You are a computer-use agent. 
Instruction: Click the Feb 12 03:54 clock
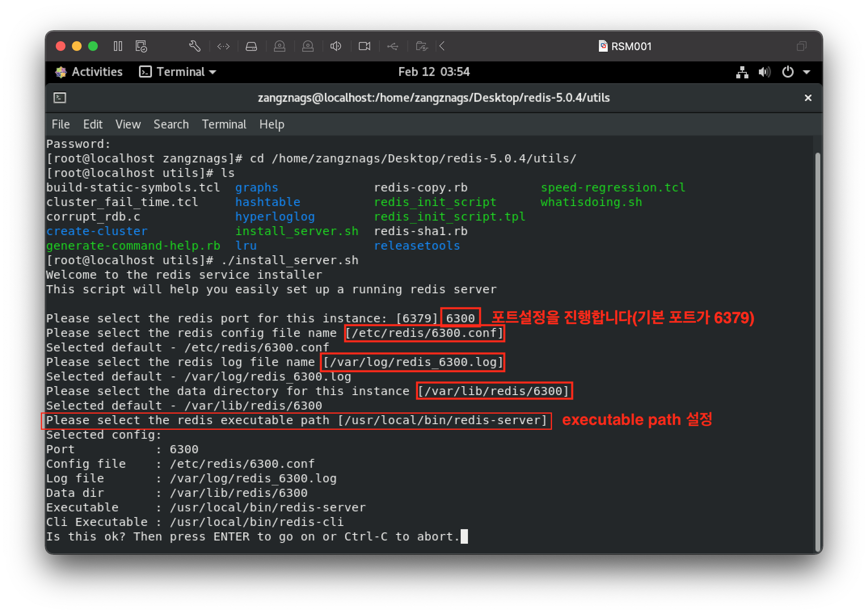point(434,72)
